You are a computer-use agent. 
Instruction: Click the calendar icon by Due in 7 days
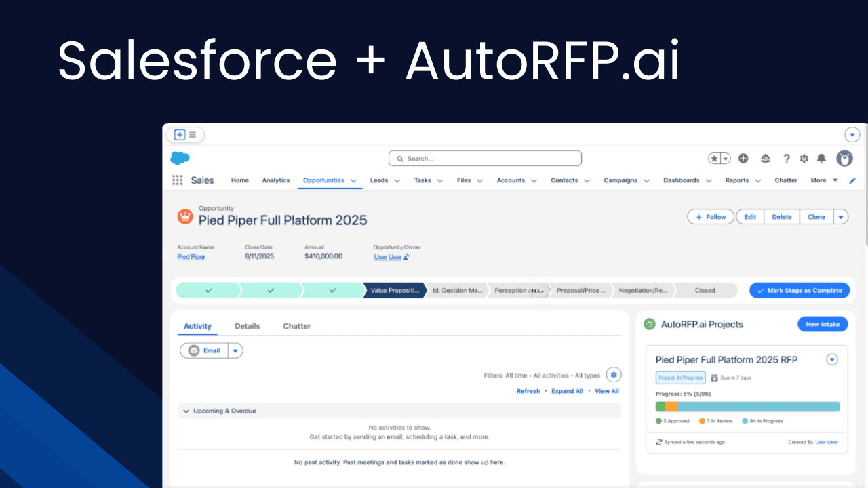pos(714,378)
